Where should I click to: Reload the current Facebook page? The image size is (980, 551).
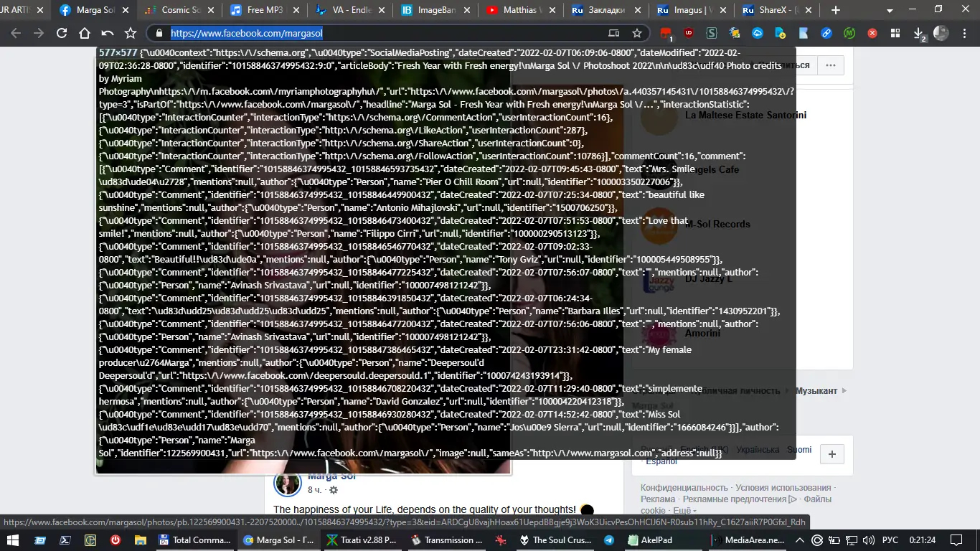point(62,33)
